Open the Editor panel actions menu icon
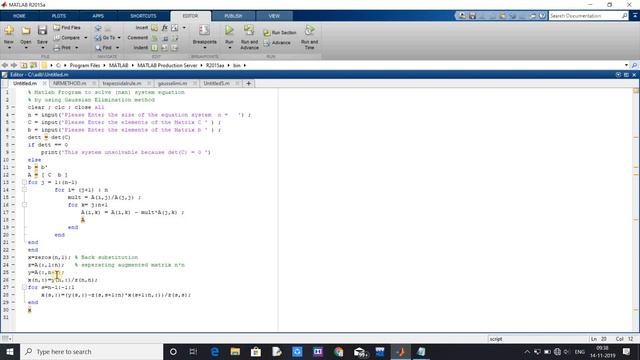This screenshot has width=640, height=360. coord(618,75)
